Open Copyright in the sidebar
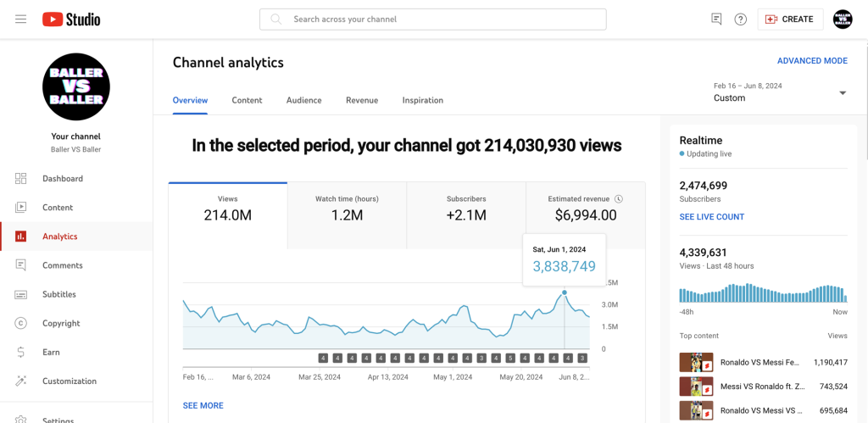Viewport: 868px width, 423px height. pyautogui.click(x=76, y=323)
